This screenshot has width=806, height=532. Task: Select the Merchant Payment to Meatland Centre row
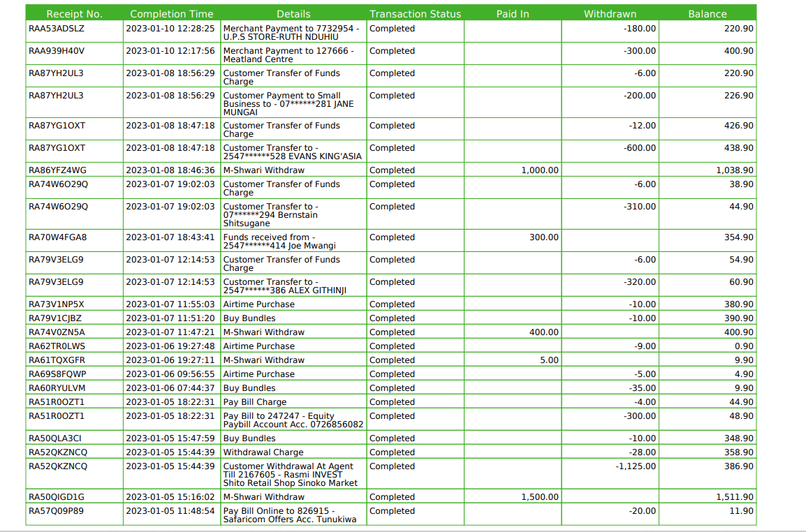[293, 55]
